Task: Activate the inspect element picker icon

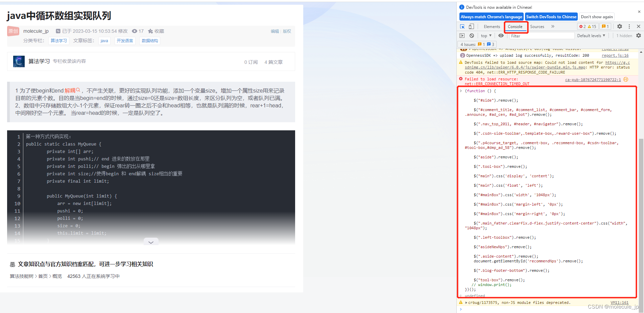Action: (x=462, y=26)
